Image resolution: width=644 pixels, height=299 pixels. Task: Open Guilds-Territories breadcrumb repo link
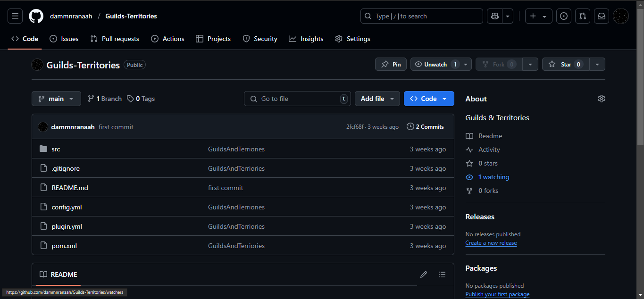tap(131, 16)
